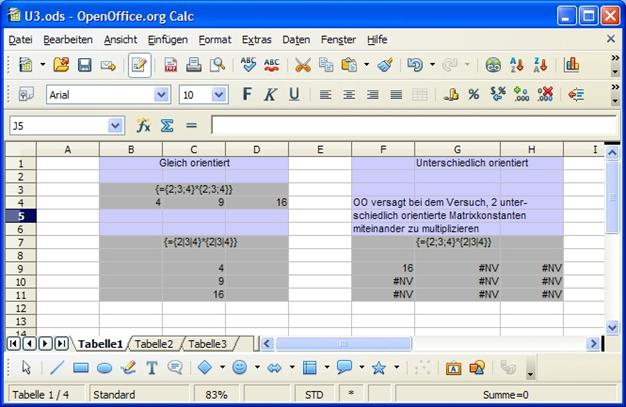Image resolution: width=626 pixels, height=407 pixels.
Task: Select the Rectangle drawing tool
Action: 81,368
